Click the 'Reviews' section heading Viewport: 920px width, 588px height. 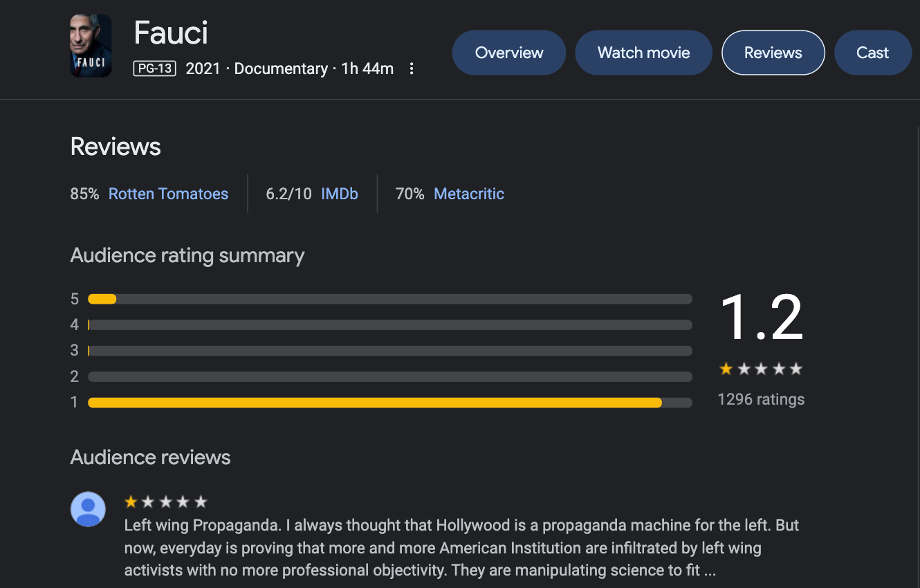[116, 147]
